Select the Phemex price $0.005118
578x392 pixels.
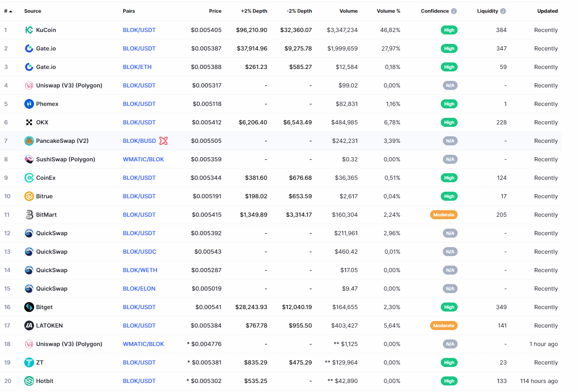tap(207, 104)
